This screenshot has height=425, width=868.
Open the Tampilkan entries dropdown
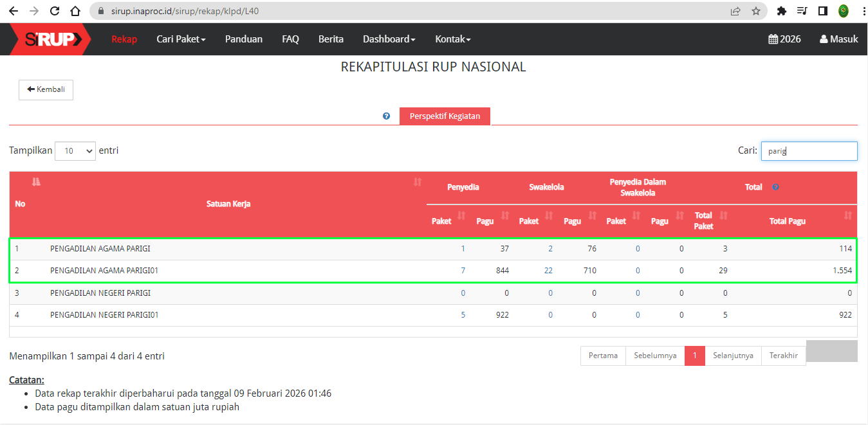pos(75,151)
